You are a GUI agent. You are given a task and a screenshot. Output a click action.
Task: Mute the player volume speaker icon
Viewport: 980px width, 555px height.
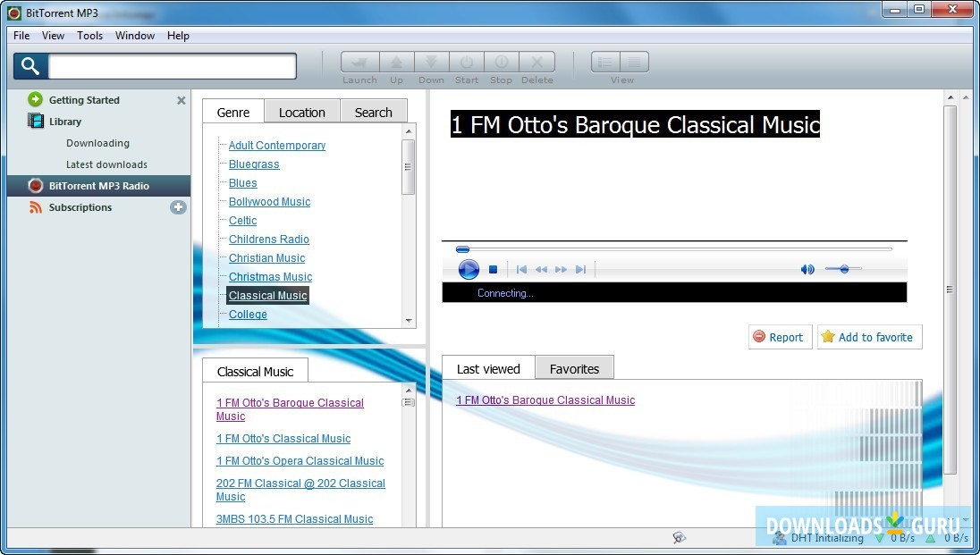click(807, 269)
